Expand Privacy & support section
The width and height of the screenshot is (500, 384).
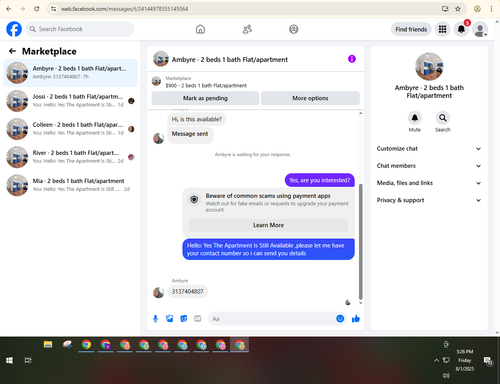[429, 200]
